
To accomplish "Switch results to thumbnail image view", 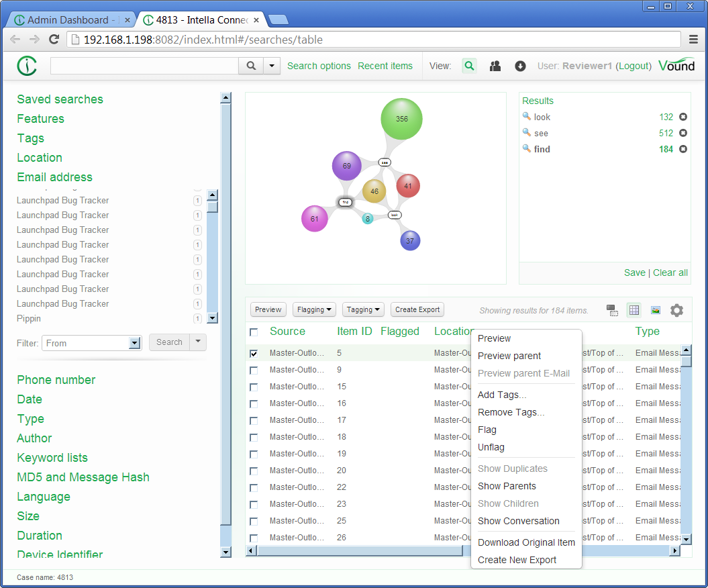I will tap(656, 310).
